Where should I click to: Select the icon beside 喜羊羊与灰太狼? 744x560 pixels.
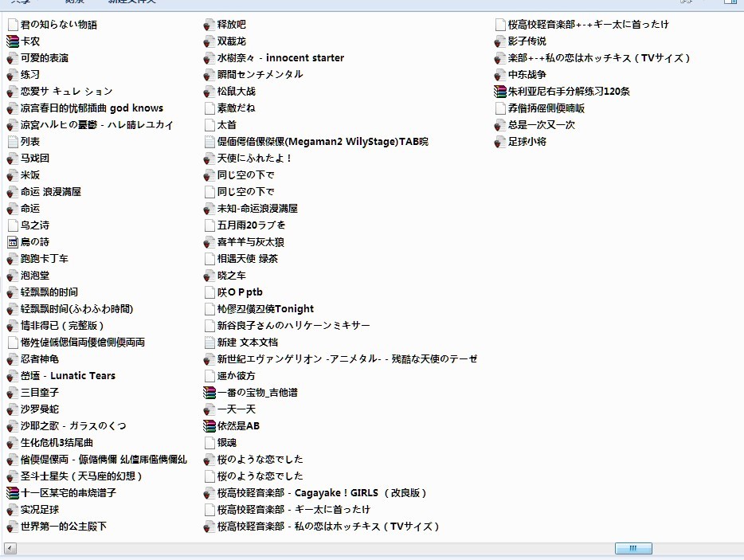[x=209, y=242]
